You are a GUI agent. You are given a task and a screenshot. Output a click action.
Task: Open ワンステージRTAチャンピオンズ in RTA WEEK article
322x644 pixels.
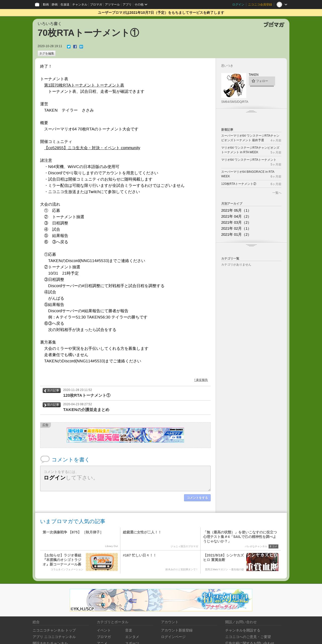tap(250, 150)
